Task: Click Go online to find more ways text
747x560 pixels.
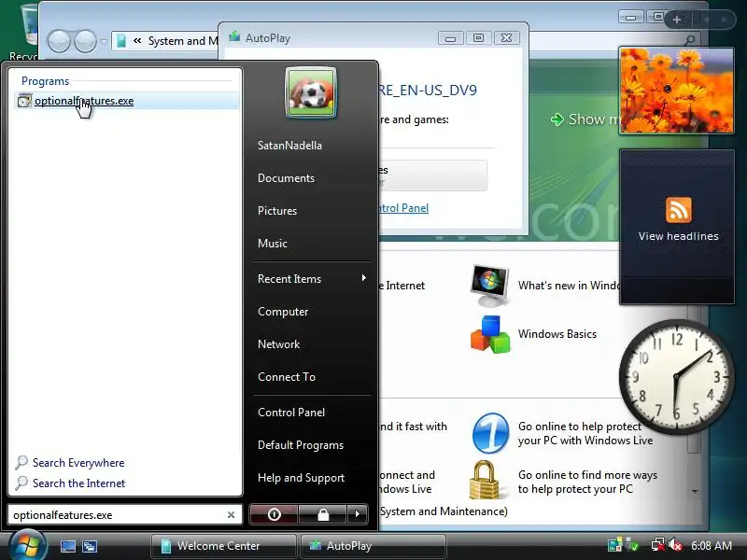Action: [x=587, y=482]
